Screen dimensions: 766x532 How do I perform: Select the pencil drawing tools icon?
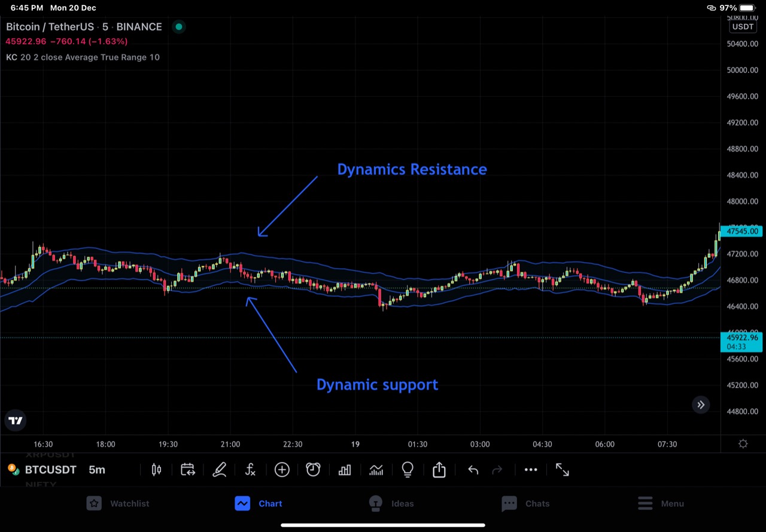pyautogui.click(x=219, y=470)
